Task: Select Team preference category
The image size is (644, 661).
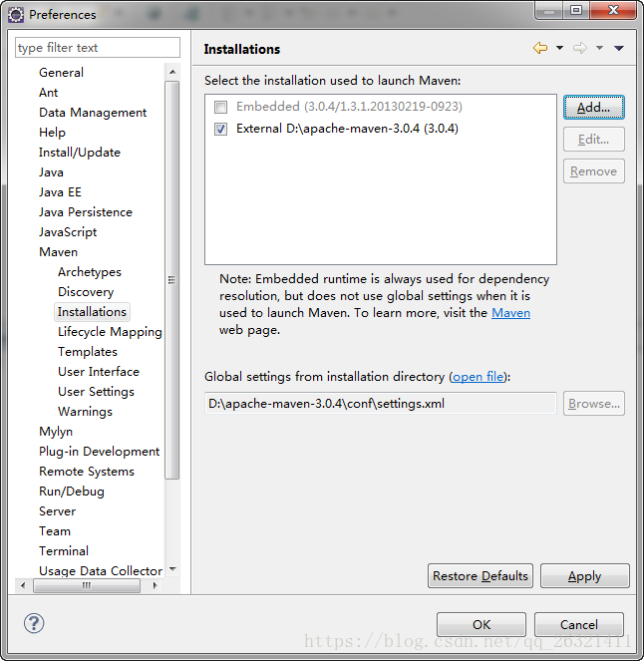Action: (x=55, y=531)
